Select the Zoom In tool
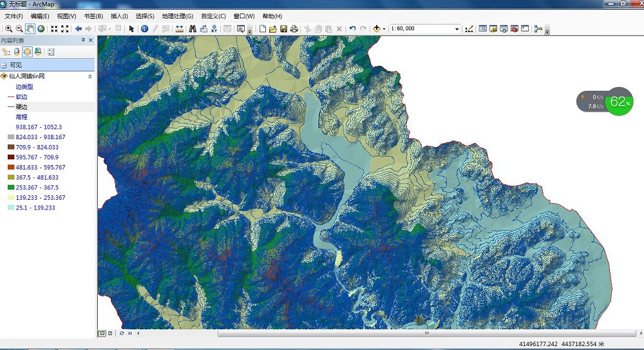This screenshot has width=644, height=350. tap(9, 29)
